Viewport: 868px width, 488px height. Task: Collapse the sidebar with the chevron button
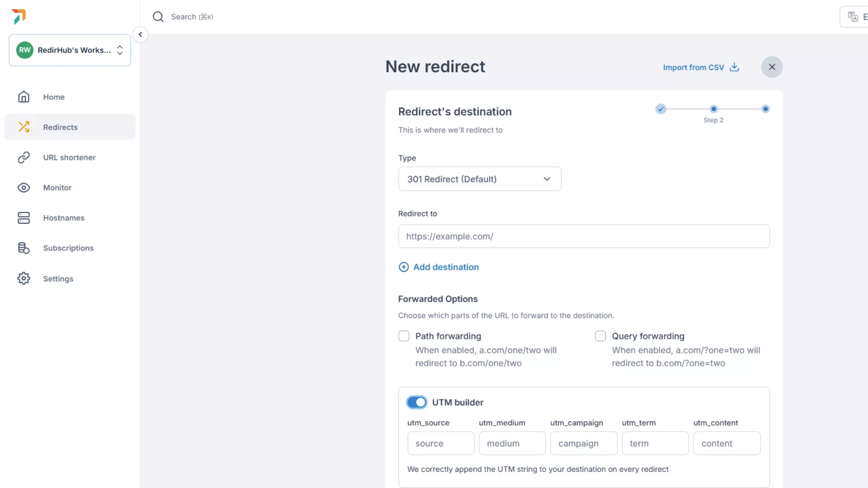140,34
